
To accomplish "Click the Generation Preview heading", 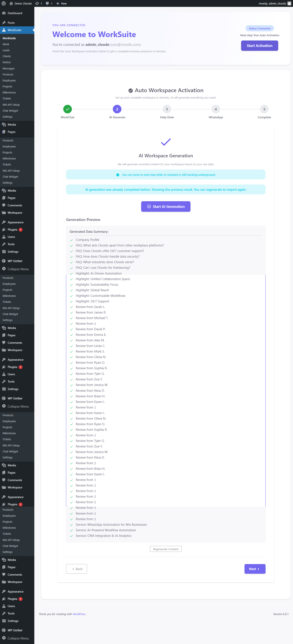I will pos(83,219).
